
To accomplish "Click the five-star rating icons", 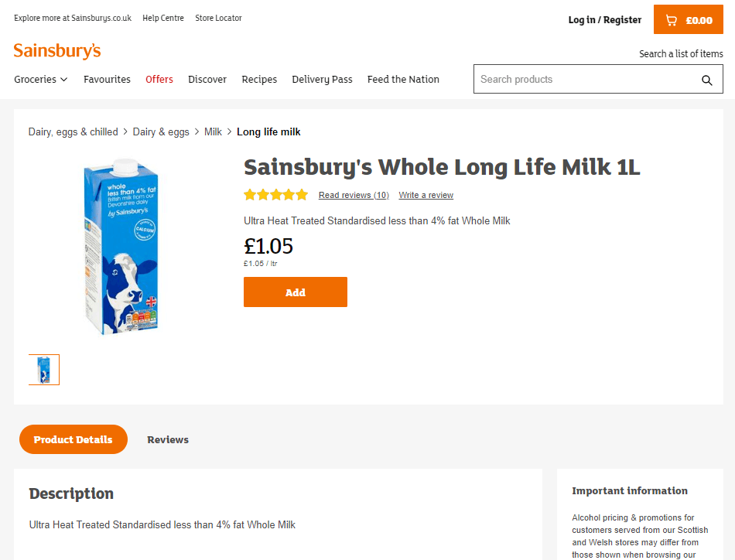I will coord(275,195).
